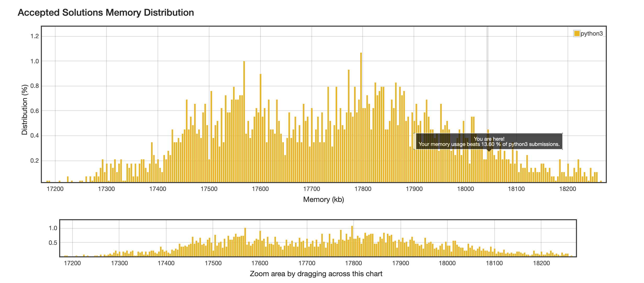Image resolution: width=644 pixels, height=283 pixels.
Task: Click the 17200 tick on main chart x-axis
Action: 55,189
